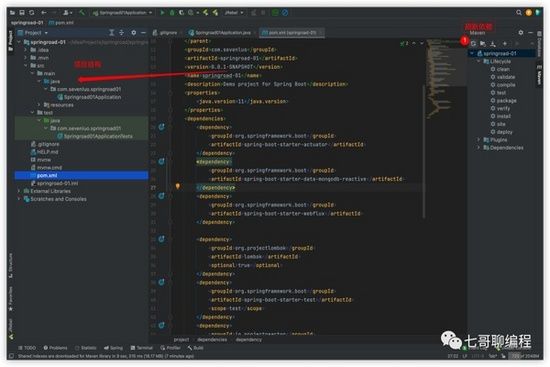This screenshot has width=550, height=367.
Task: Click gutter icon beside webflux dependency
Action: 161,196
